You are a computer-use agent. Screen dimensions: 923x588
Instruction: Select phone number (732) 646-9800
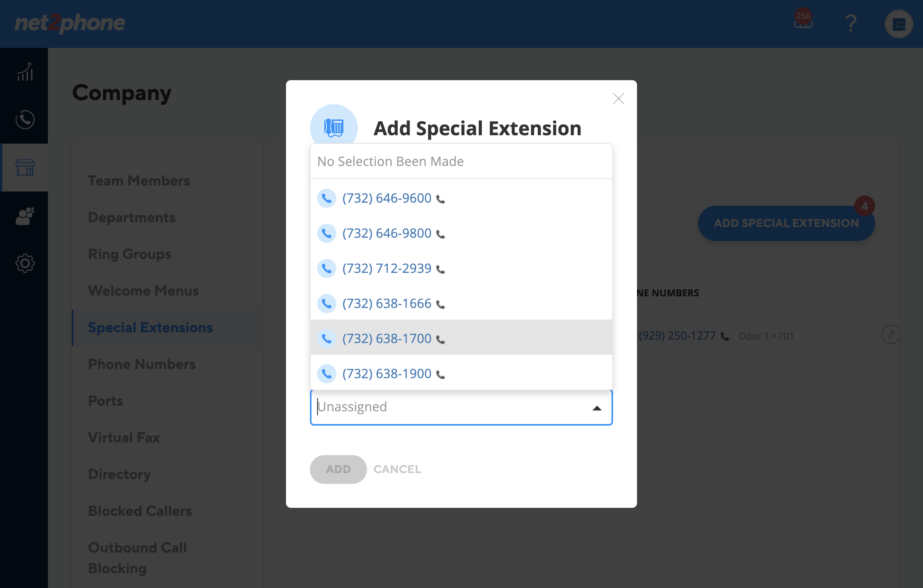pos(461,233)
